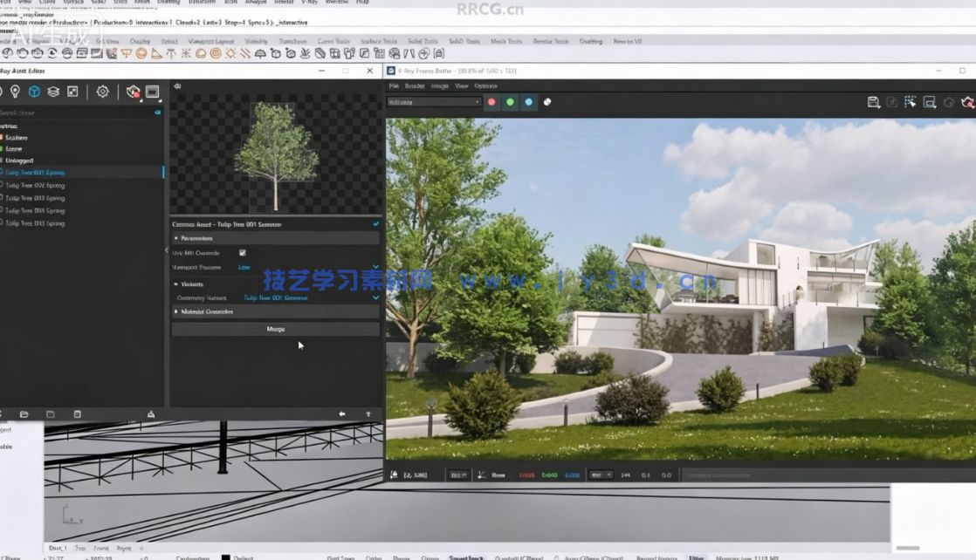Click the Merge button

(276, 329)
